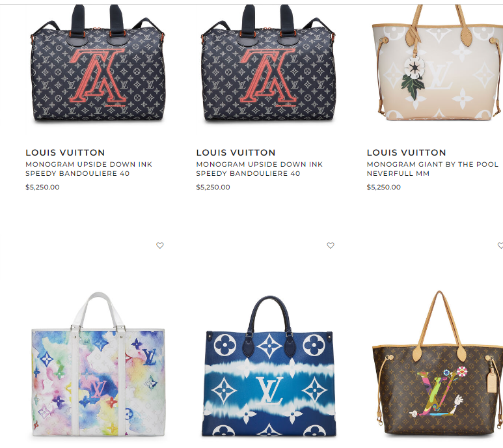Click Louis Vuitton brand in first product card
The image size is (503, 448).
click(x=65, y=152)
